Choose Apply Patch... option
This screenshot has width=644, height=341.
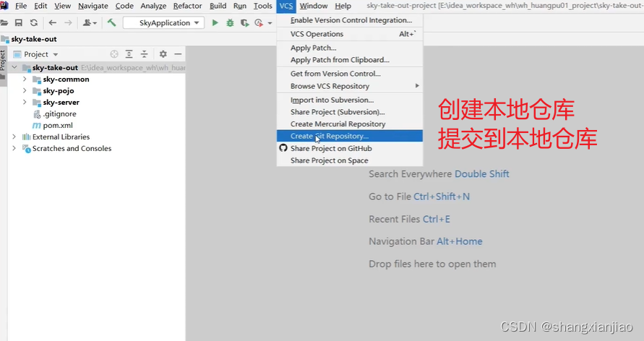(350, 48)
